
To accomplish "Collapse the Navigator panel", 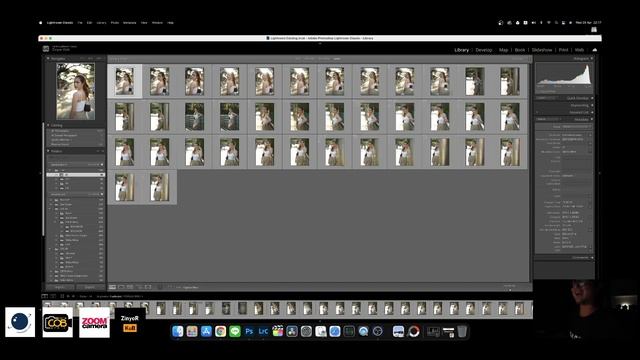I will [48, 59].
